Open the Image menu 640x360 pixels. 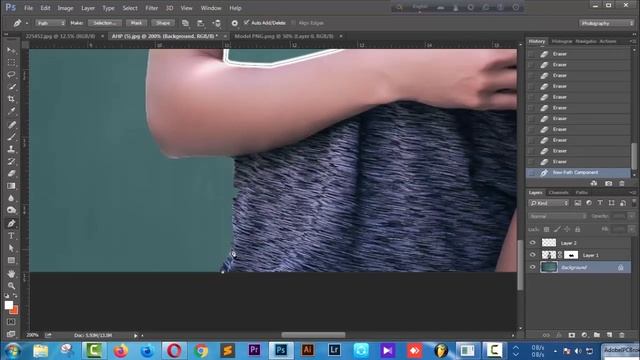pyautogui.click(x=65, y=8)
